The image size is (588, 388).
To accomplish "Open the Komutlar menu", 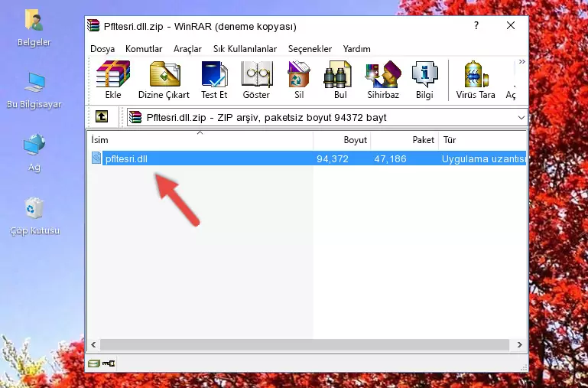I will (x=144, y=49).
